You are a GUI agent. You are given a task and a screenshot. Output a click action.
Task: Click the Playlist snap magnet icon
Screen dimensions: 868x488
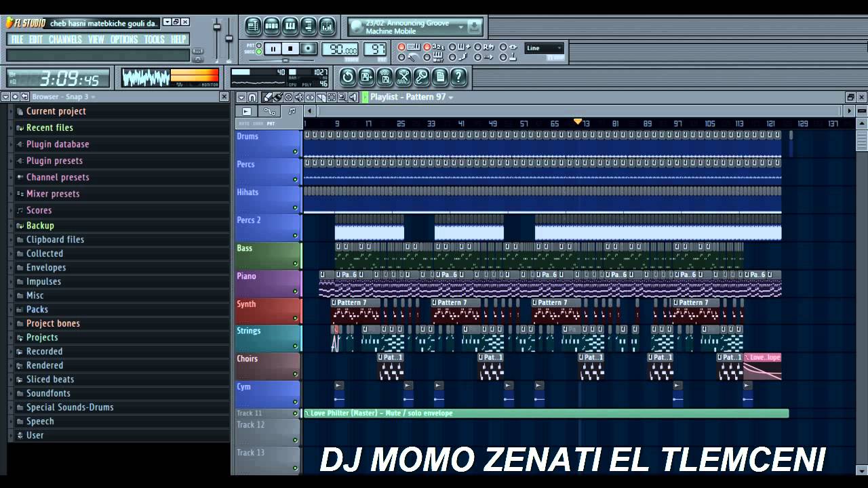point(252,98)
